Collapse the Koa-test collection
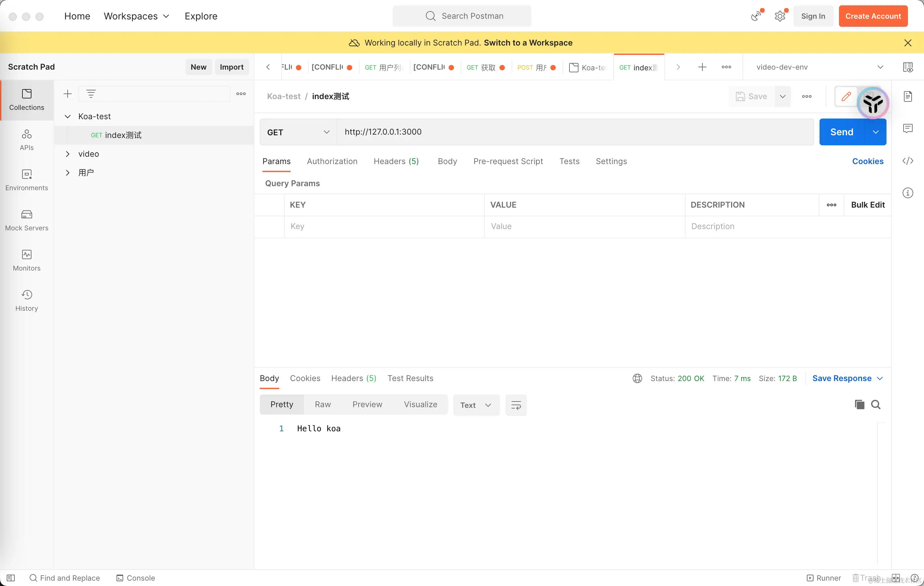The image size is (924, 586). coord(68,117)
